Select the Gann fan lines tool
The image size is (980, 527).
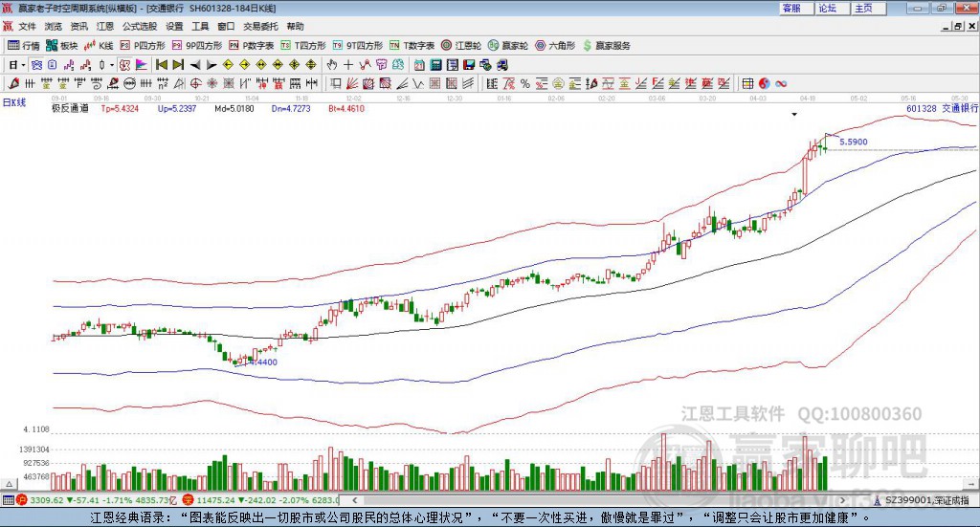pos(352,83)
